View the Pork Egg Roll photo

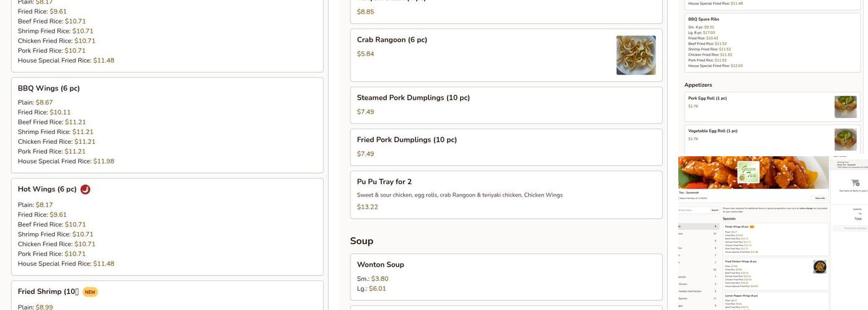(845, 107)
